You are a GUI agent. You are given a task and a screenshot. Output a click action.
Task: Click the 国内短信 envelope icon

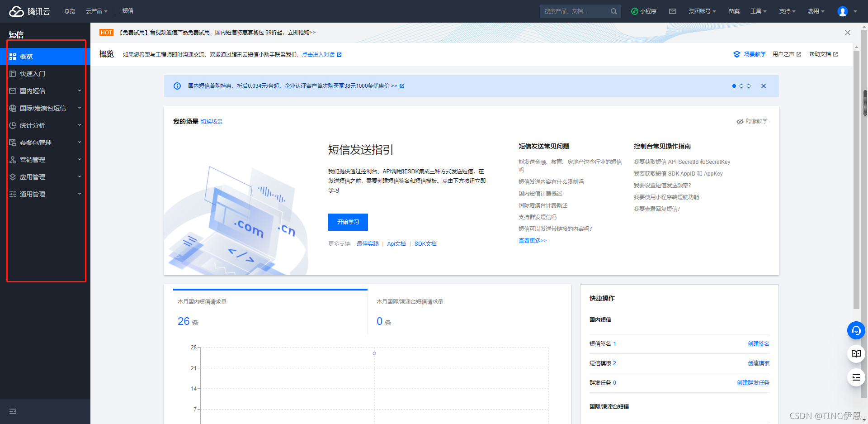[x=13, y=91]
